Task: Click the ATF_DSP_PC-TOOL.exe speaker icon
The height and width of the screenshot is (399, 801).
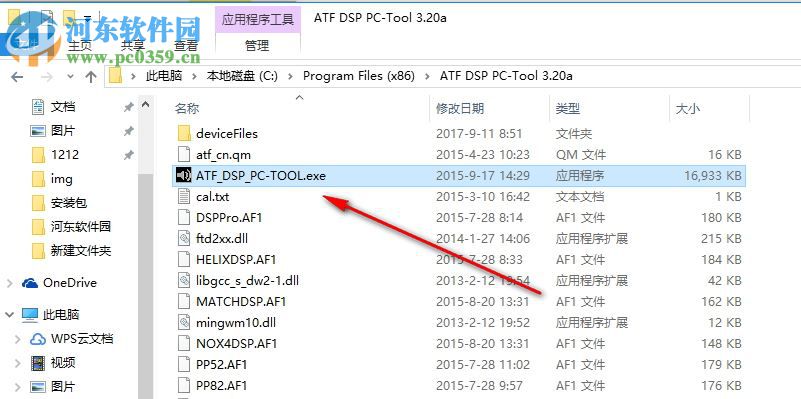Action: pos(184,176)
